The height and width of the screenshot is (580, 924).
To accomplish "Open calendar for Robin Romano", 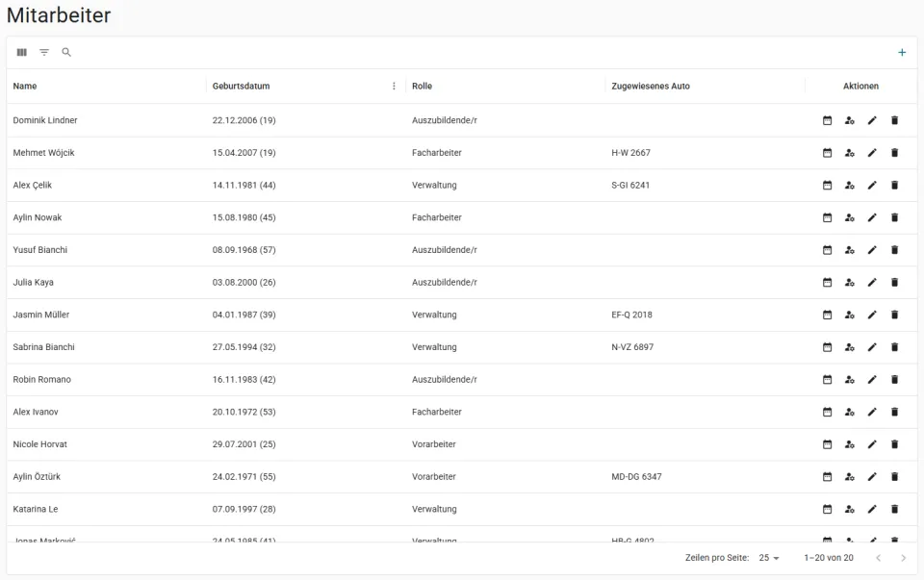I will click(x=828, y=379).
